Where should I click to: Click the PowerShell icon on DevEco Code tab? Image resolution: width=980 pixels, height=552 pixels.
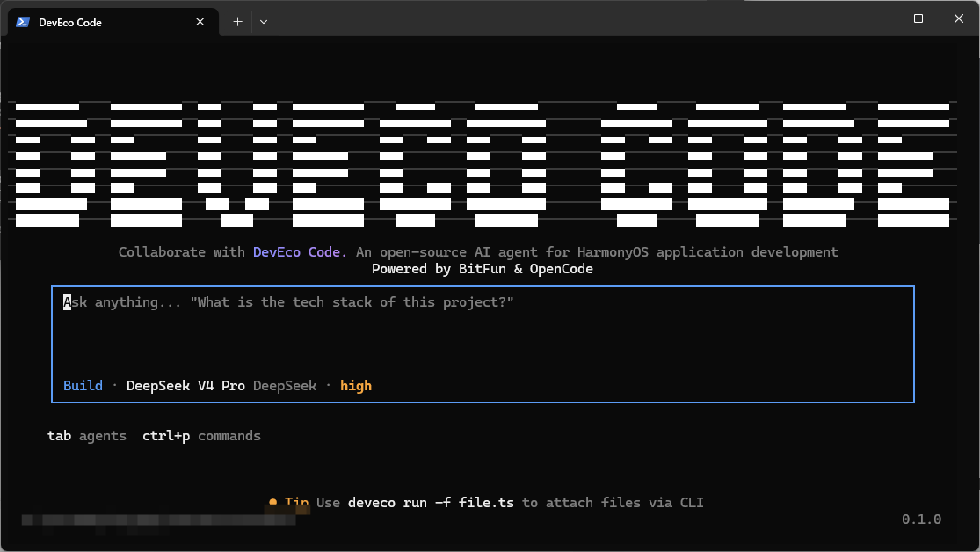click(23, 22)
